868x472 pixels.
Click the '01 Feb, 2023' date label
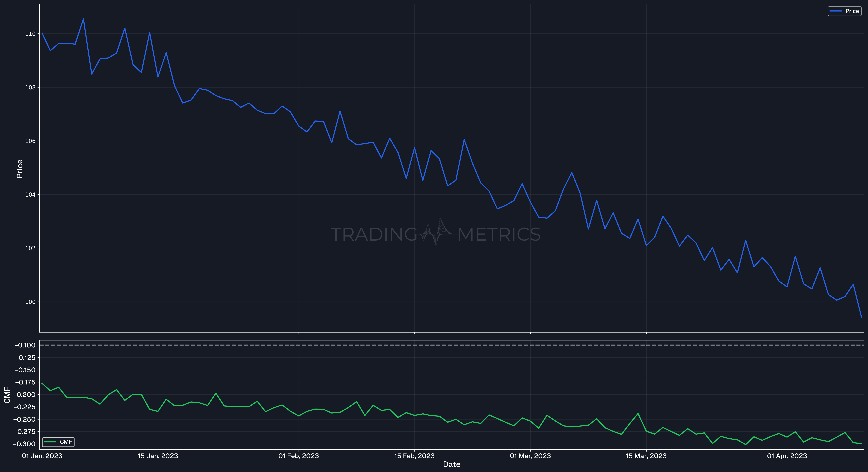(299, 456)
